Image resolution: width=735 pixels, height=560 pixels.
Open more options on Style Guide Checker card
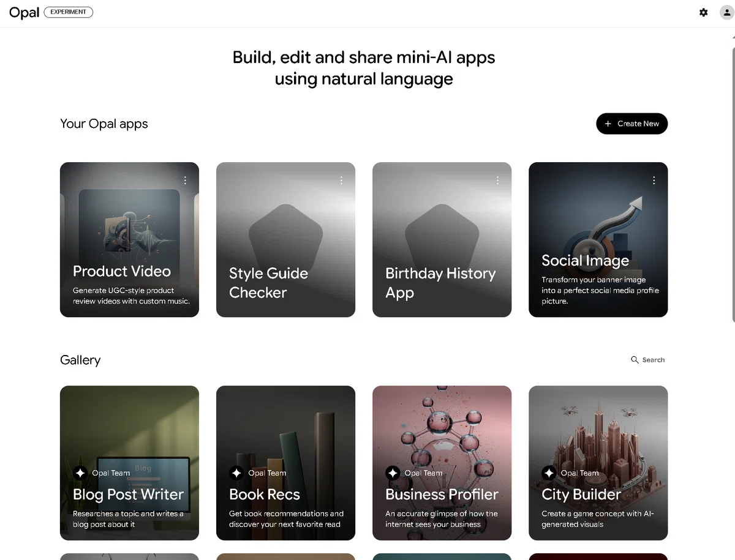(x=341, y=180)
